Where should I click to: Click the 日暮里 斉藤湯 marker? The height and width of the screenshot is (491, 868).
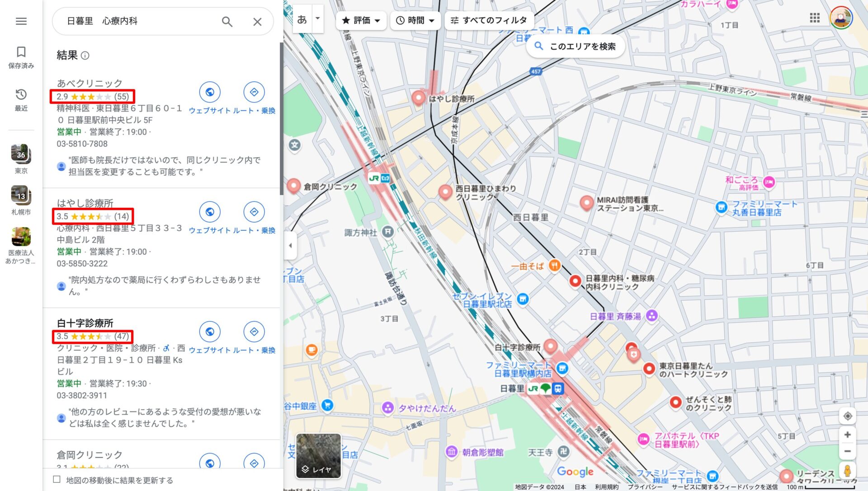652,316
